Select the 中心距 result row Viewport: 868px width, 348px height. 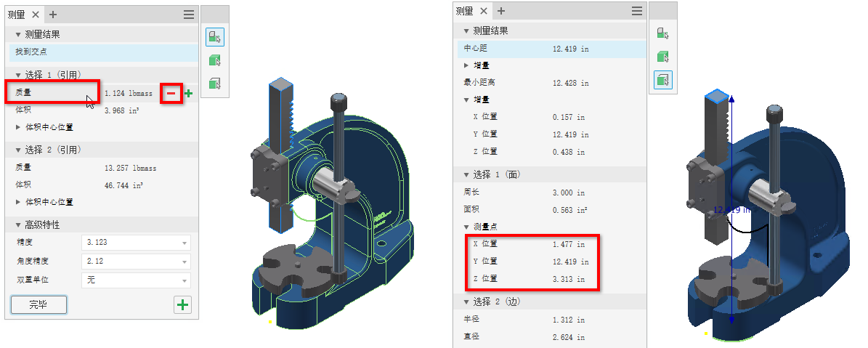point(550,49)
